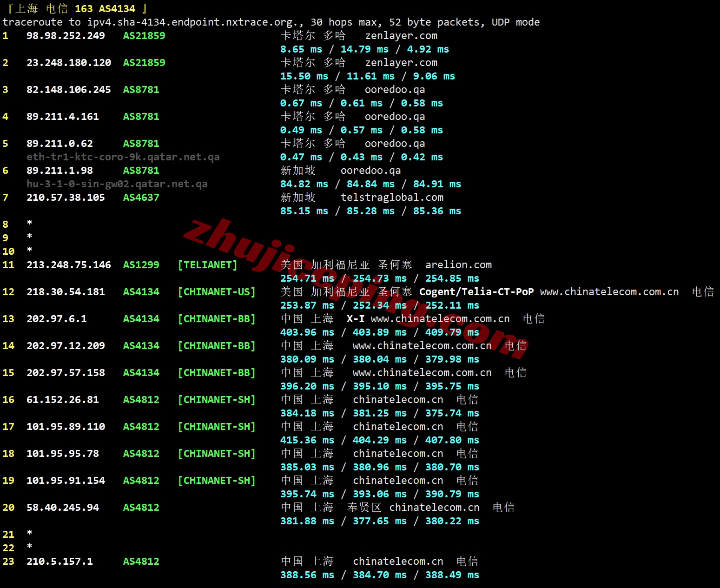Click IP 210.5.157.1 on hop 23
Viewport: 720px width, 588px height.
tap(59, 562)
